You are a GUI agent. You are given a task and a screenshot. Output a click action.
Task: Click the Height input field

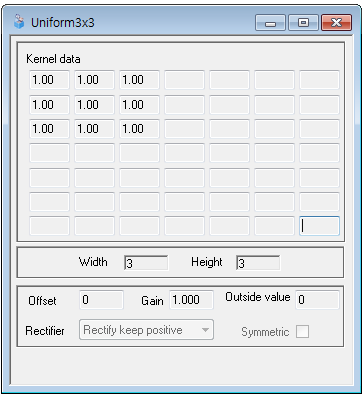[258, 263]
